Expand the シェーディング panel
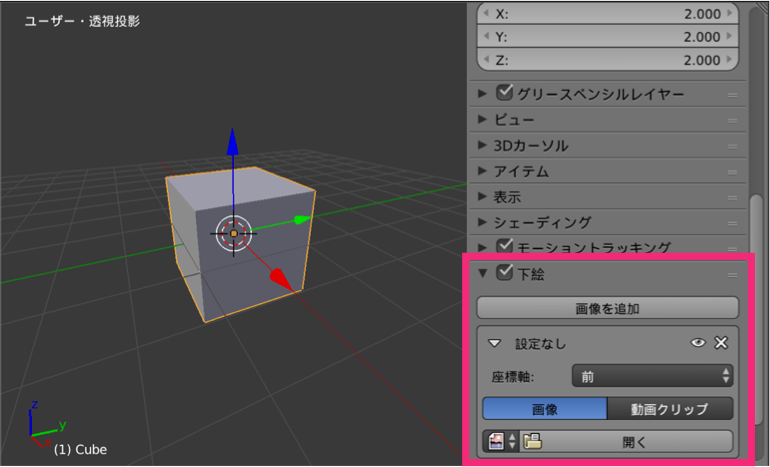 (x=483, y=222)
